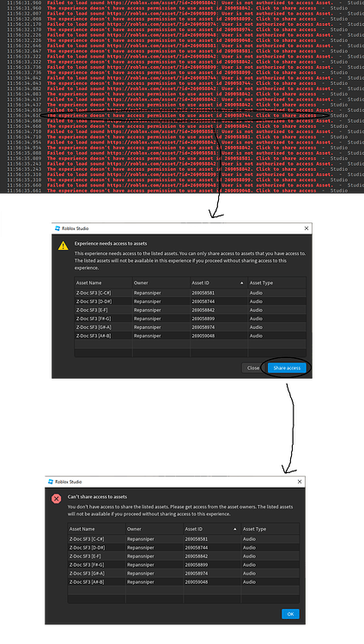This screenshot has width=364, height=644.
Task: Click asset ID 269058899 in Experience needs access dialog
Action: 203,319
